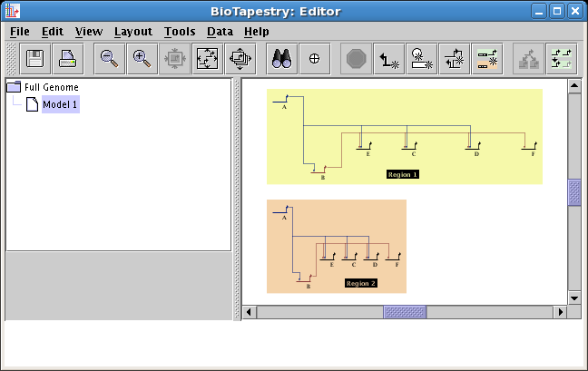
Task: Click the crosshair center icon
Action: [314, 59]
